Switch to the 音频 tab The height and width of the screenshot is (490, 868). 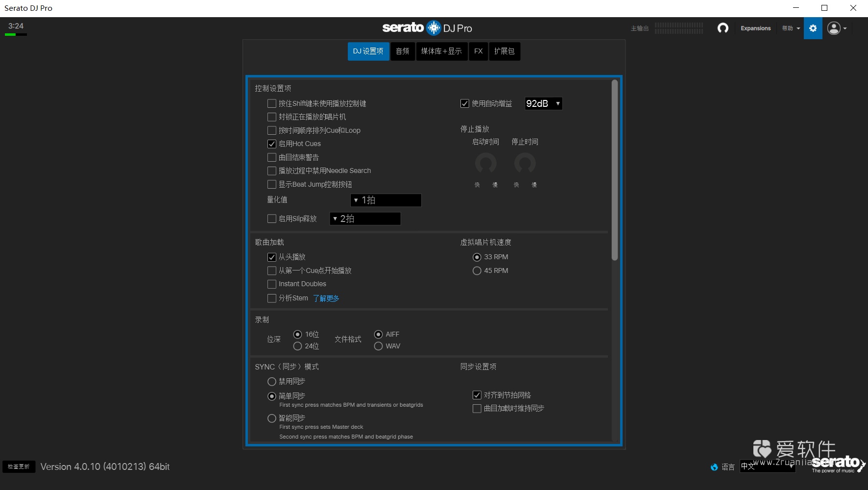tap(403, 51)
